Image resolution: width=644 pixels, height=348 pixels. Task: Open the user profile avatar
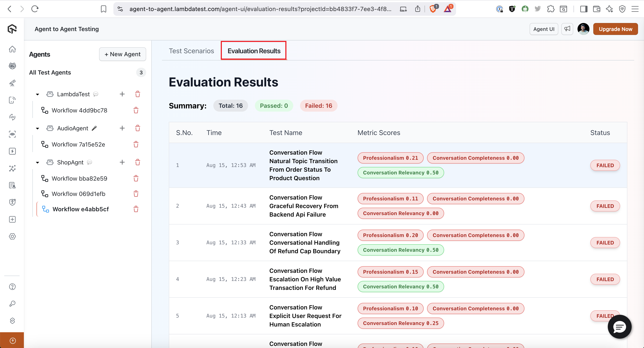click(x=583, y=29)
